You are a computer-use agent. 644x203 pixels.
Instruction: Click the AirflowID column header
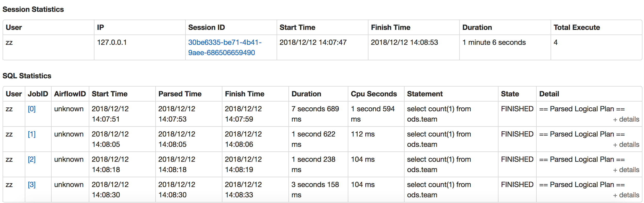click(x=70, y=94)
